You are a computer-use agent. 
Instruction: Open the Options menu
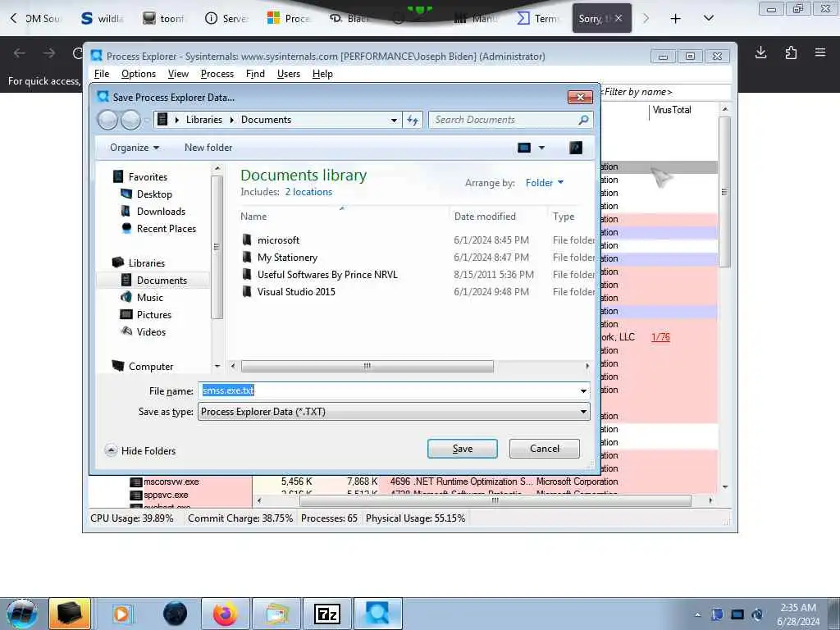138,74
